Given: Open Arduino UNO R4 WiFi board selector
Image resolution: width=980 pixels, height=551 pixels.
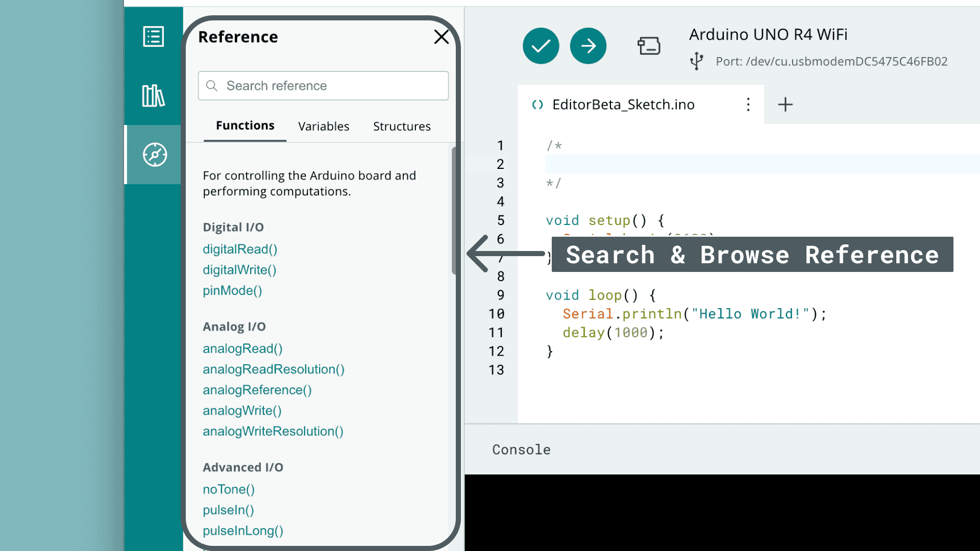Looking at the screenshot, I should pos(768,35).
